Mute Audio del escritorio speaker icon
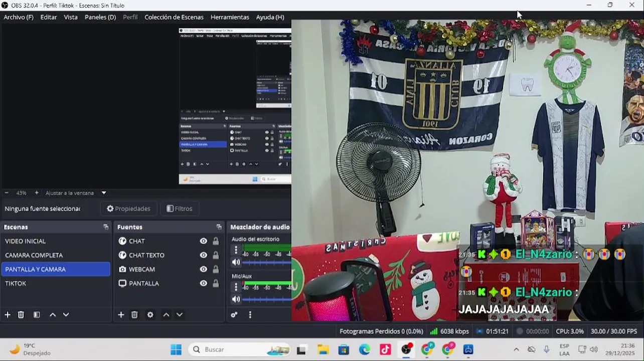The image size is (644, 361). (x=236, y=262)
